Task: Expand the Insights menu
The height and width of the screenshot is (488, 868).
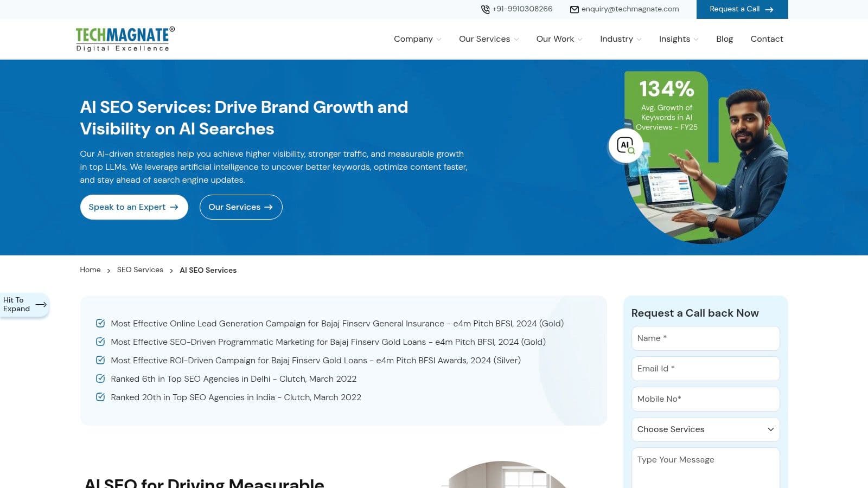Action: pos(679,39)
